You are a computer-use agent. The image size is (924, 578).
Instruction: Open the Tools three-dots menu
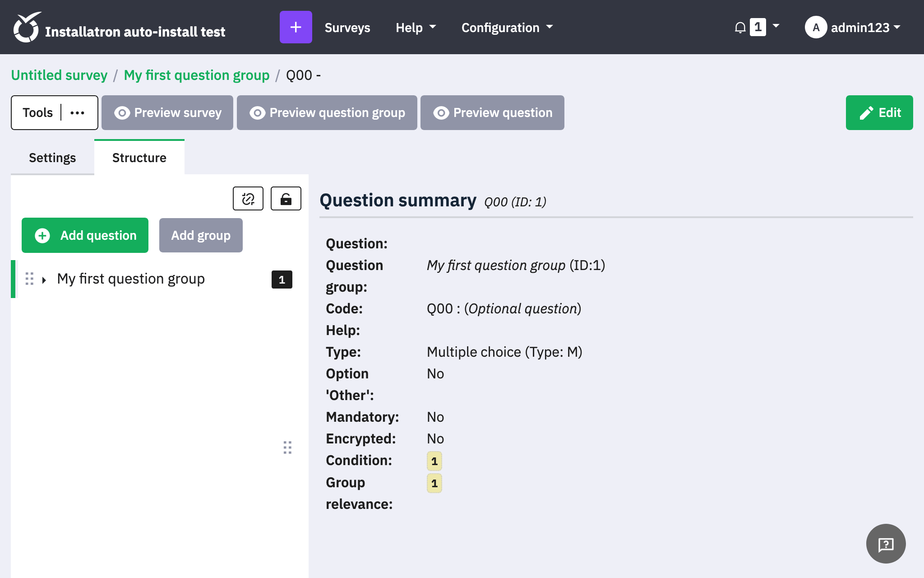point(78,113)
